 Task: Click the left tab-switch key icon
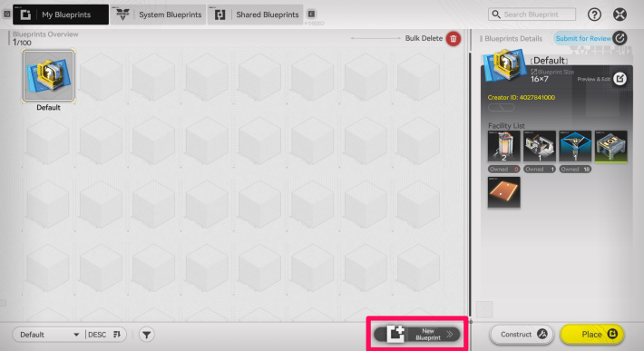(7, 14)
